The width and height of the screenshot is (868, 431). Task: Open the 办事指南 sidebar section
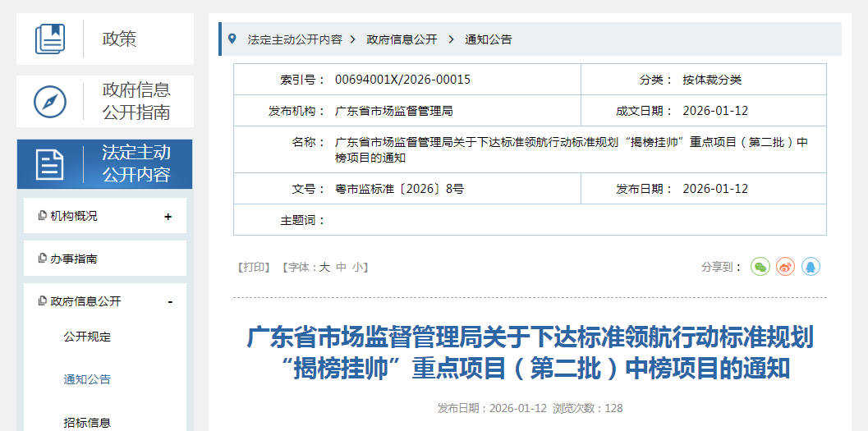point(73,259)
